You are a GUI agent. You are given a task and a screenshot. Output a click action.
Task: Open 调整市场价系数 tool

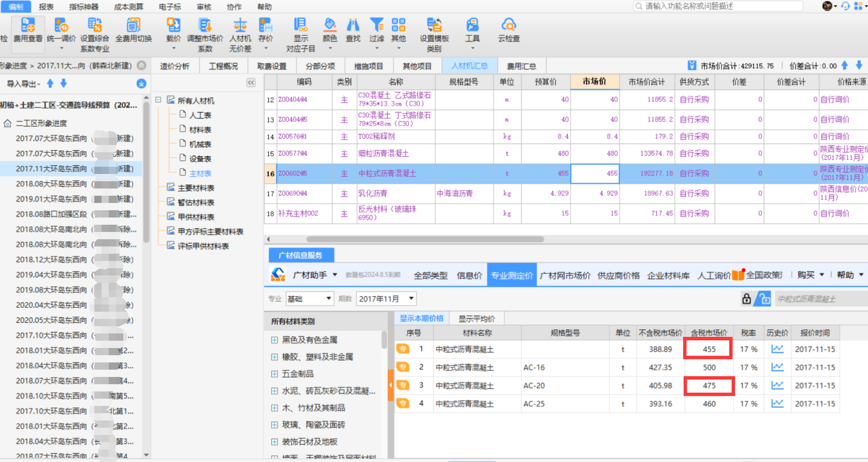pyautogui.click(x=205, y=35)
